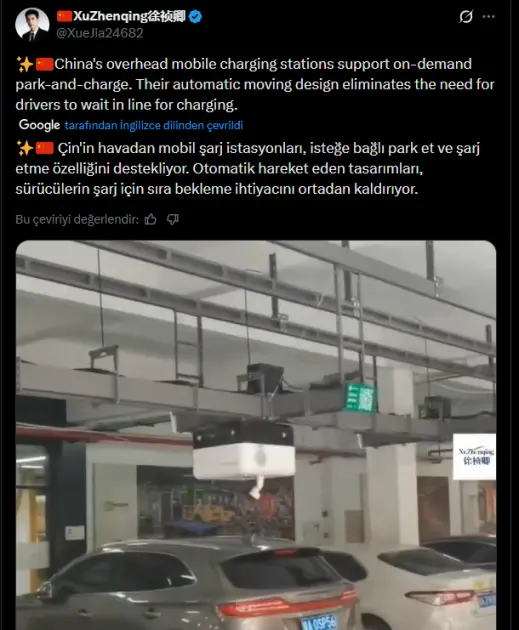This screenshot has width=519, height=630.
Task: Select the original English tweet text
Action: coord(255,84)
